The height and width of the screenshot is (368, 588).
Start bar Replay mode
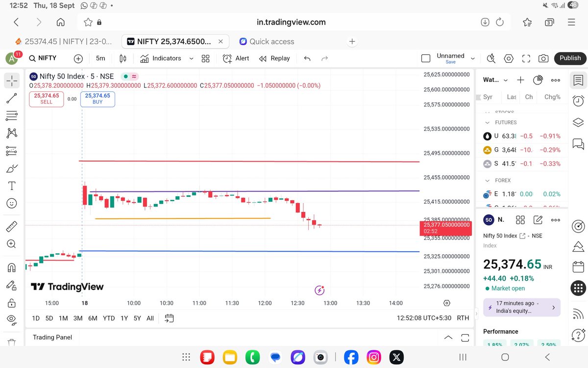[x=274, y=58]
